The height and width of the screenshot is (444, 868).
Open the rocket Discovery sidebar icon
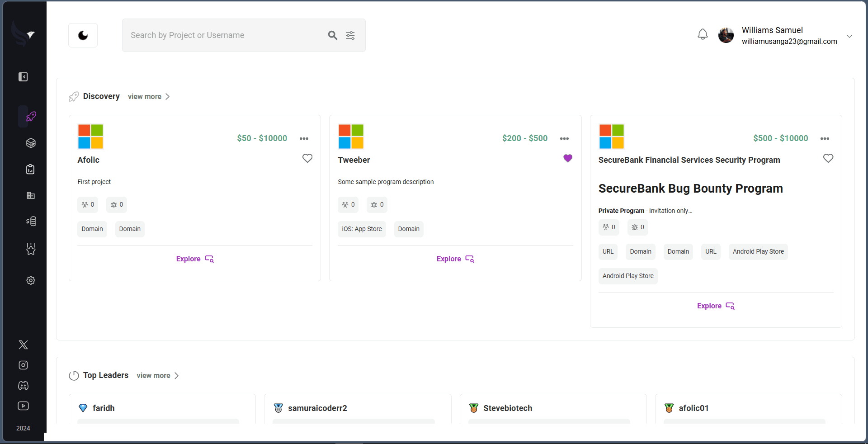point(31,117)
